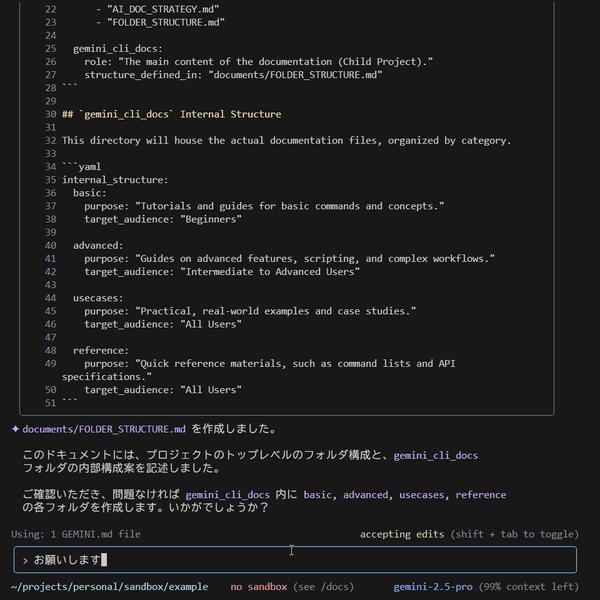
Task: Click the sentence このドキュメントには、プロジェクトのトップレベル
Action: click(x=208, y=455)
